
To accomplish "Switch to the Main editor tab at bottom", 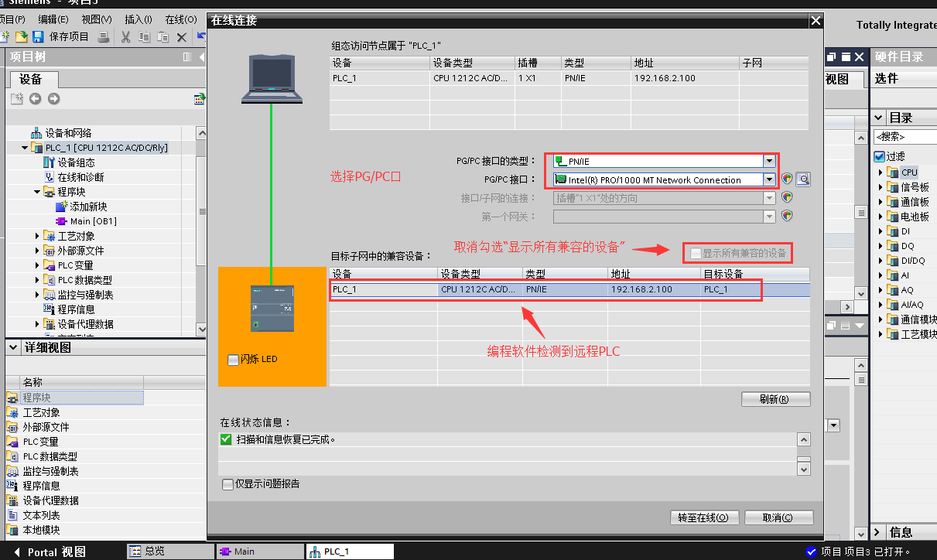I will [260, 551].
